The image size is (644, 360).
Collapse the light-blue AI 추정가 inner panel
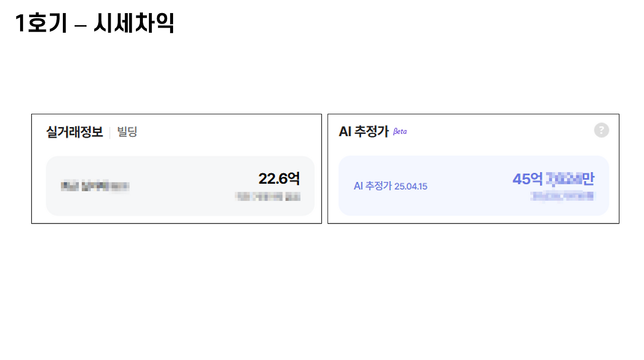click(473, 185)
